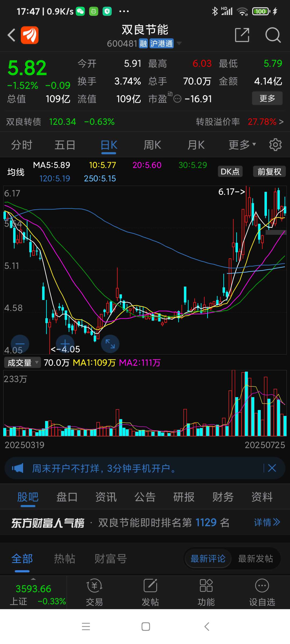The image size is (290, 644).
Task: Open the Eastmoney orange logo icon
Action: click(30, 35)
